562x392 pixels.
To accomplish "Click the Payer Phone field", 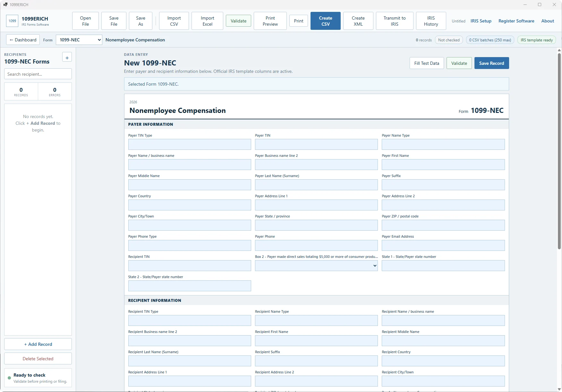I will point(316,245).
